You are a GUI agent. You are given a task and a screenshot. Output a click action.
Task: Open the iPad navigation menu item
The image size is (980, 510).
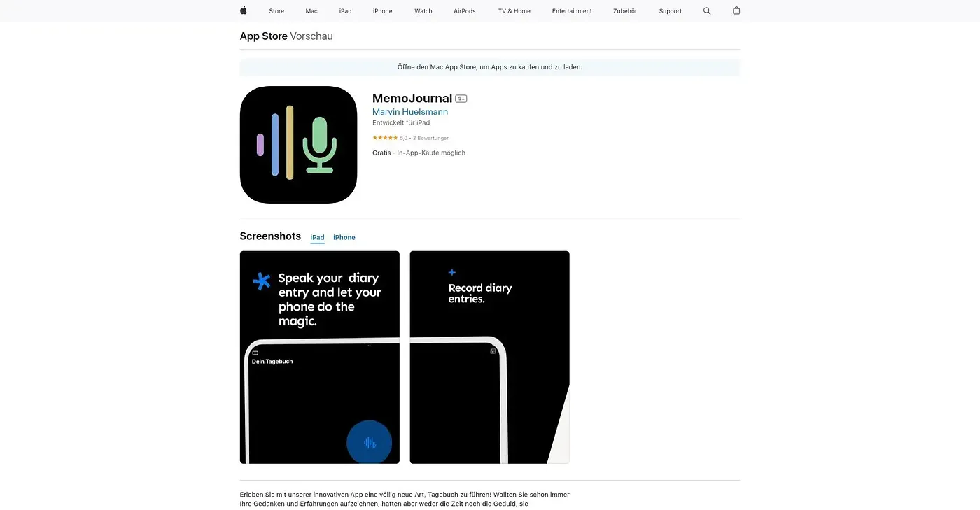pos(345,11)
